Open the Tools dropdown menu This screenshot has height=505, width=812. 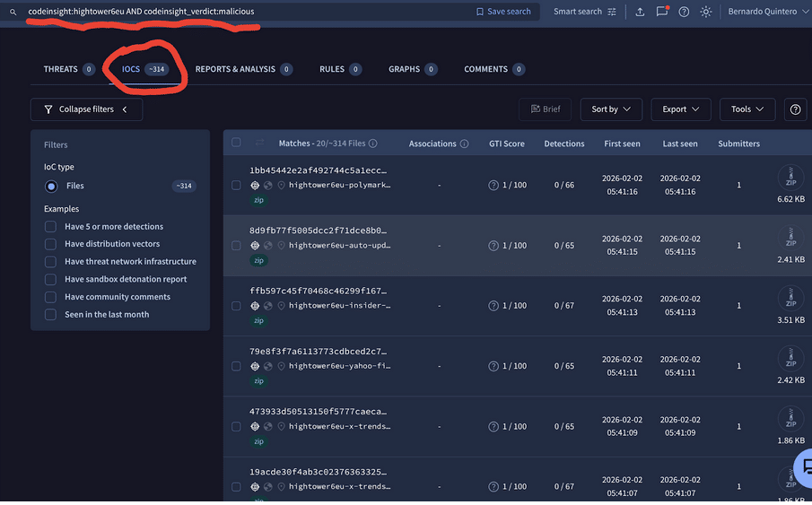coord(747,109)
